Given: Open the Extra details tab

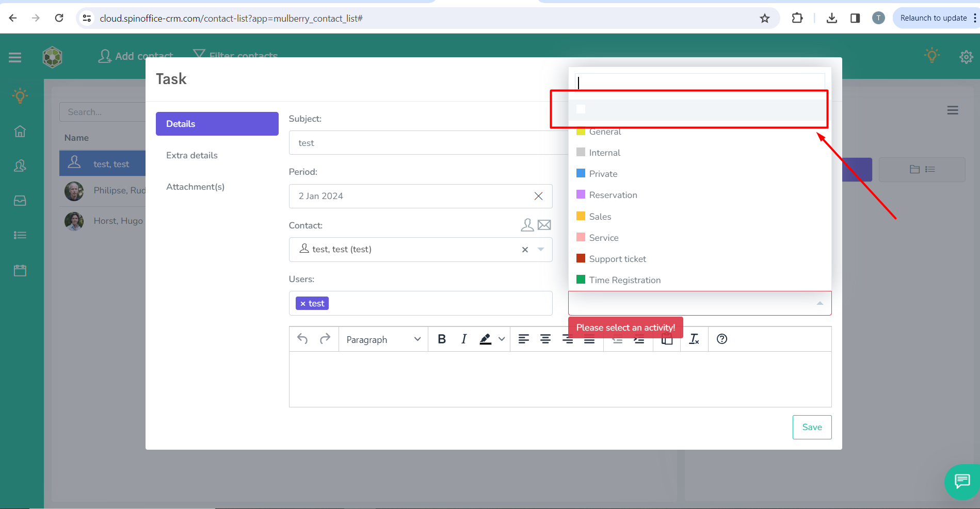Looking at the screenshot, I should click(217, 155).
